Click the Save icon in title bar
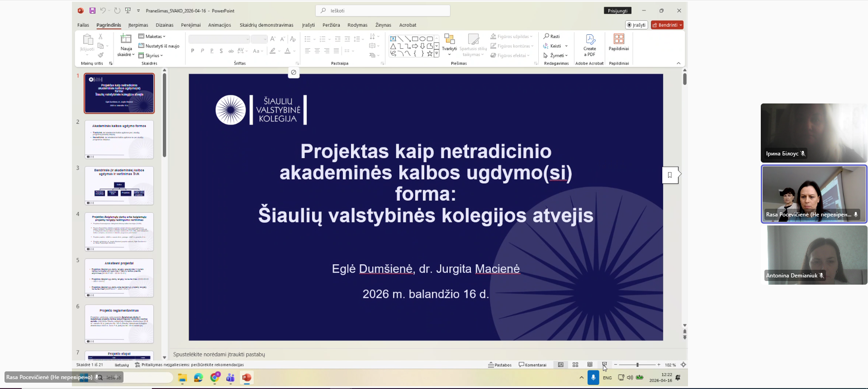 click(92, 10)
